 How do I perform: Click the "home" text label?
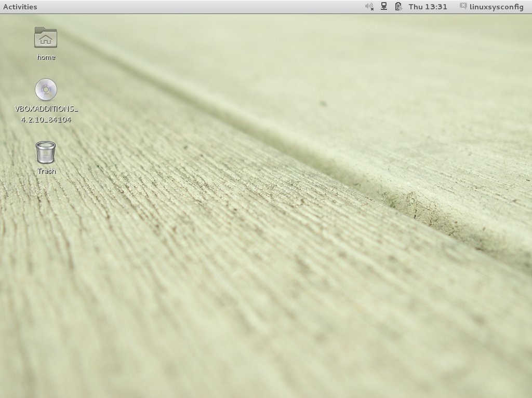pyautogui.click(x=46, y=57)
